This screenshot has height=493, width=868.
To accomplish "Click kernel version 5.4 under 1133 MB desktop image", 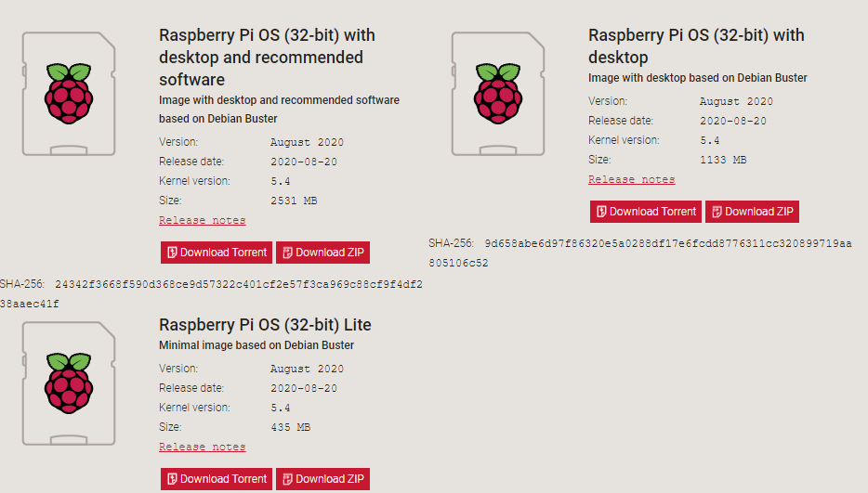I will [x=710, y=140].
